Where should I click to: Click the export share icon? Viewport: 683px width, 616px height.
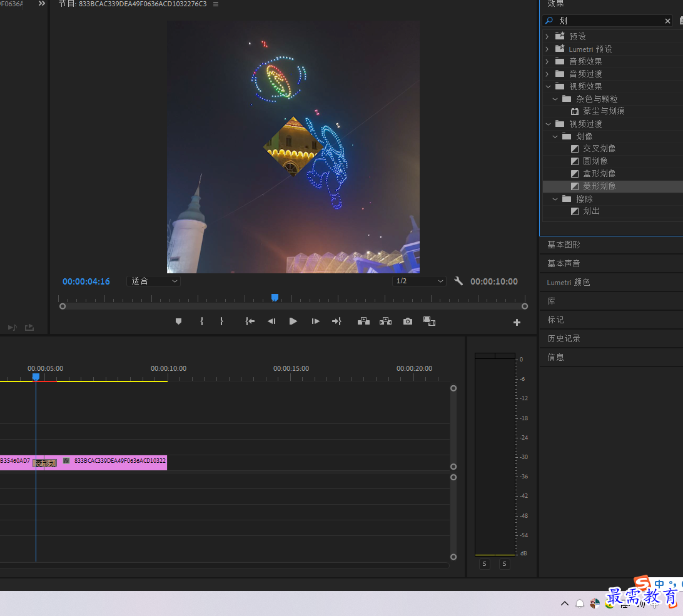click(29, 327)
